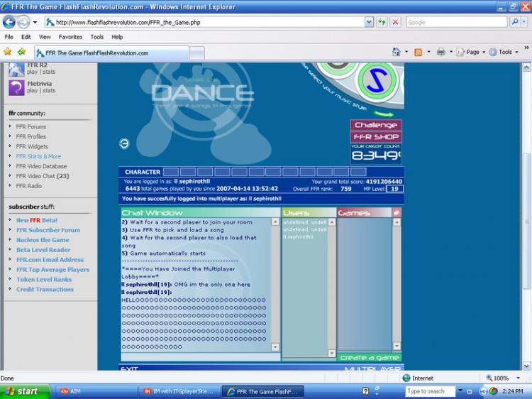Click the Chat Window scroll down arrow
Image resolution: width=532 pixels, height=399 pixels.
coord(275,347)
